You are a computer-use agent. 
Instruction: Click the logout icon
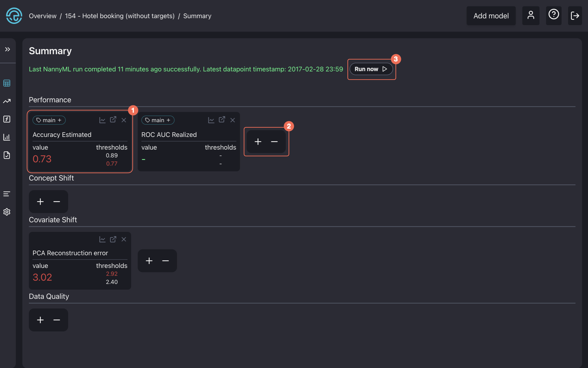(575, 16)
